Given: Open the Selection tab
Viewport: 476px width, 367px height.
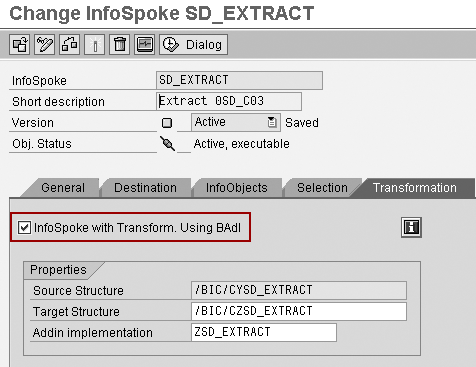Looking at the screenshot, I should tap(322, 188).
